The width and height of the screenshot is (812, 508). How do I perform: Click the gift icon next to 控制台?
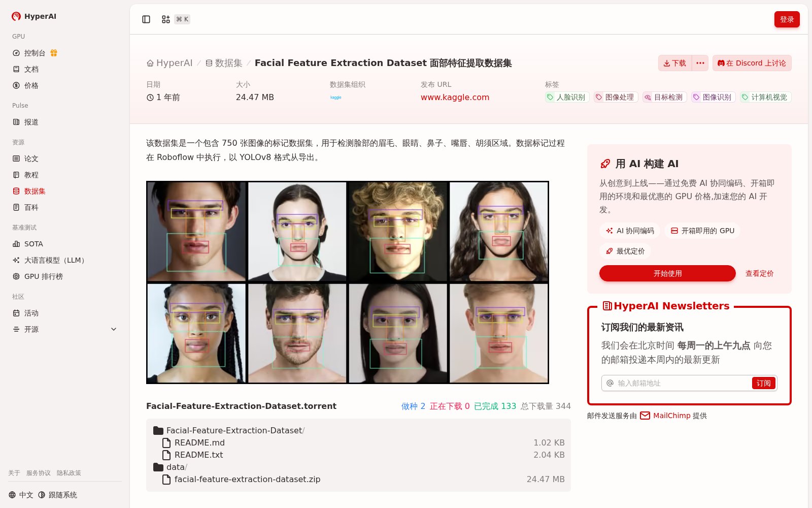pyautogui.click(x=54, y=53)
